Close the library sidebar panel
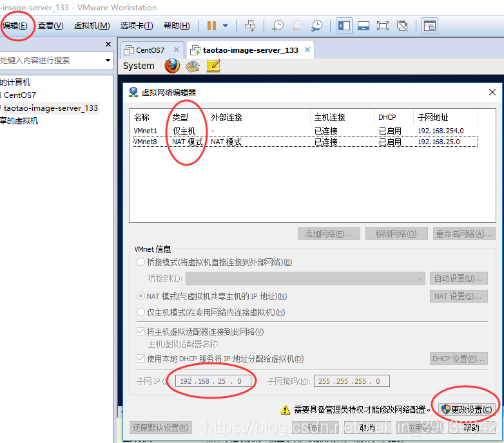 click(108, 44)
